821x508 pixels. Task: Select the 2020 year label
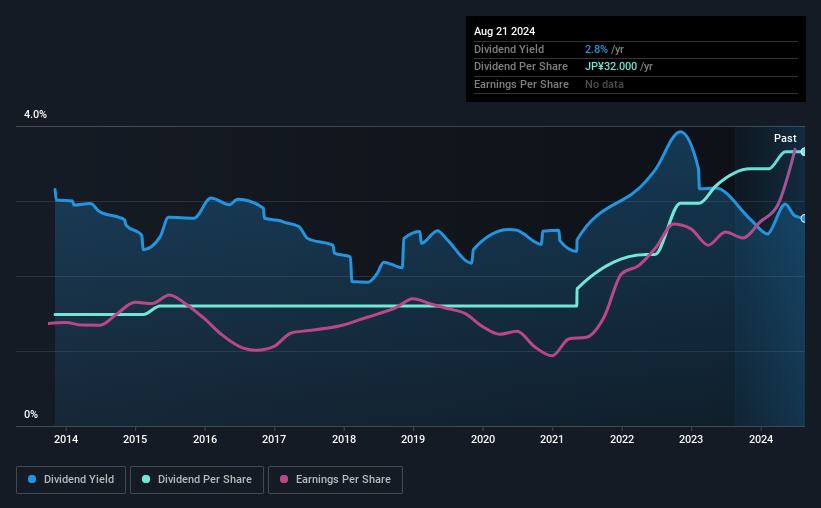pyautogui.click(x=483, y=438)
